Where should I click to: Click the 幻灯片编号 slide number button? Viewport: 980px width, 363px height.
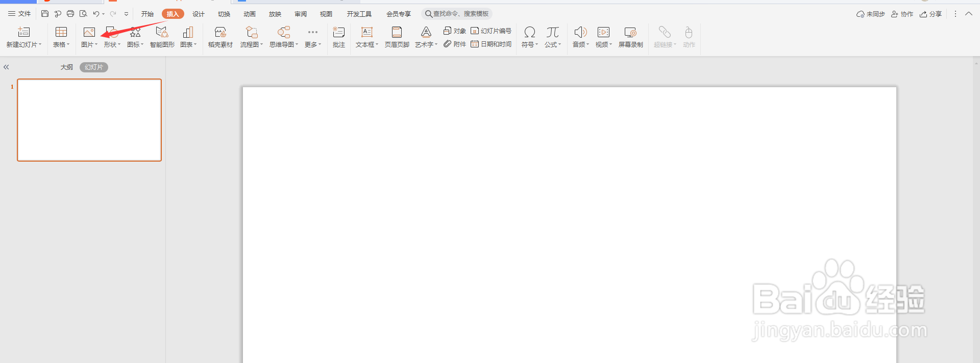491,31
